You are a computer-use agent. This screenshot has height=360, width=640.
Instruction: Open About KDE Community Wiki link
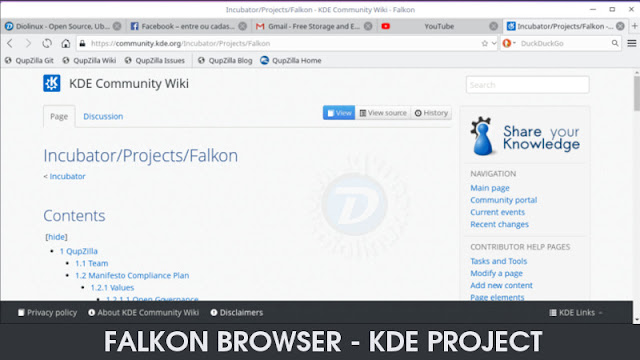[144, 313]
